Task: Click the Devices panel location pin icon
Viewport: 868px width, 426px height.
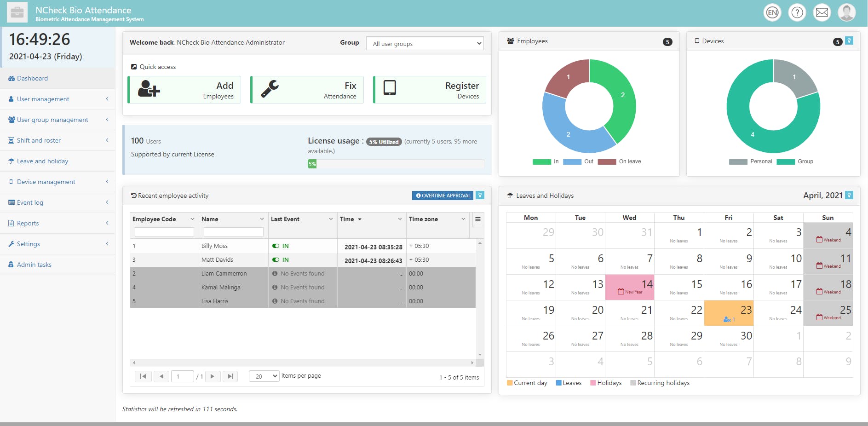Action: click(x=849, y=40)
